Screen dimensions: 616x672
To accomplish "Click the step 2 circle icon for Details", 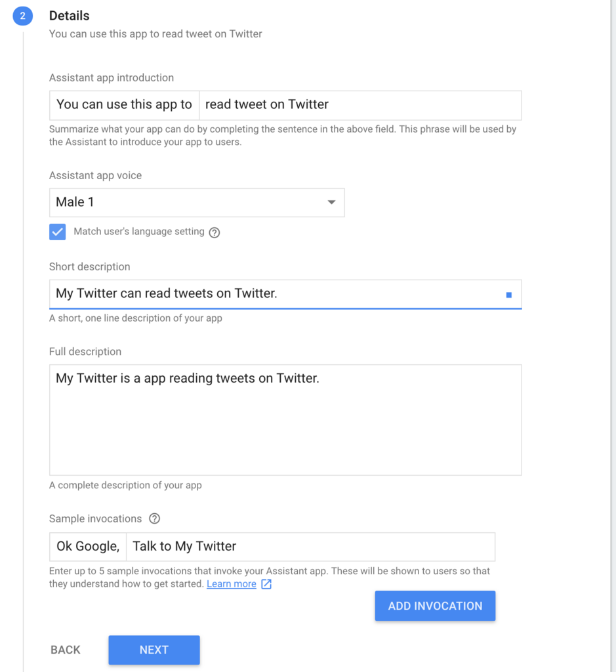I will (23, 16).
